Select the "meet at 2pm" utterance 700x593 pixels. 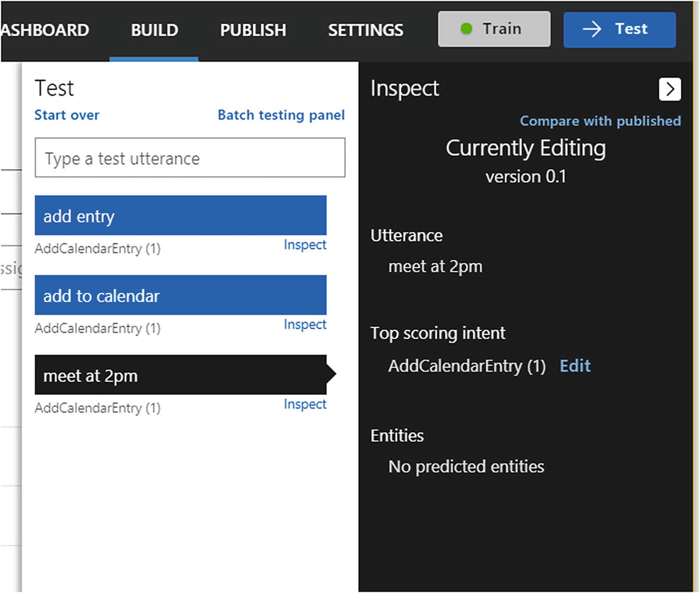click(180, 375)
